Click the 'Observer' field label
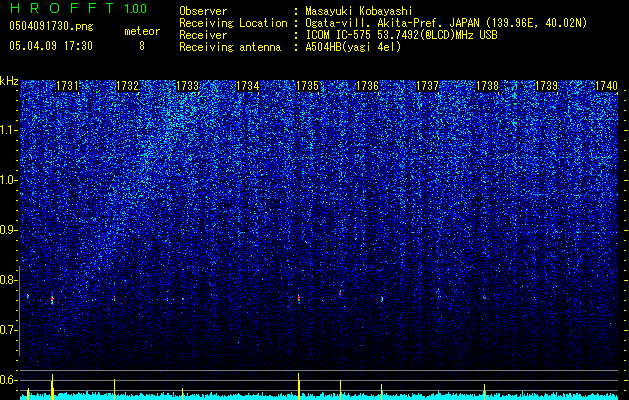 point(203,11)
